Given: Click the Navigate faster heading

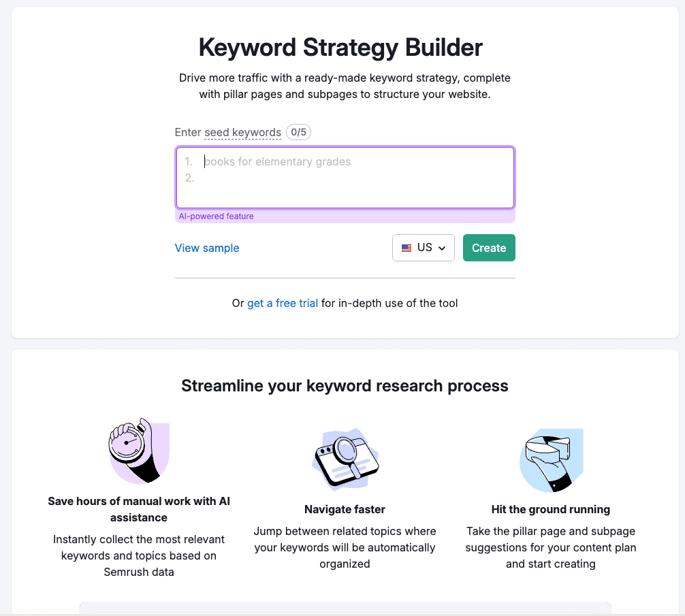Looking at the screenshot, I should point(345,510).
